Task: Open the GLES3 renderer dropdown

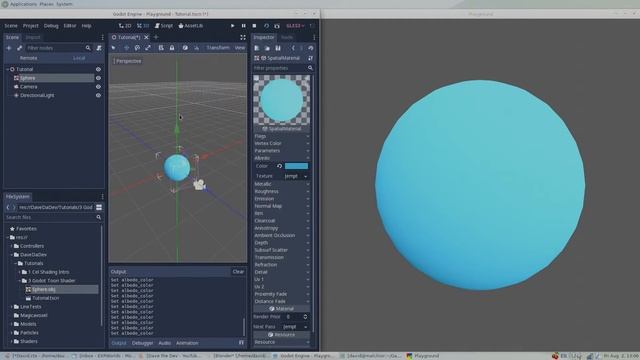Action: pyautogui.click(x=295, y=26)
